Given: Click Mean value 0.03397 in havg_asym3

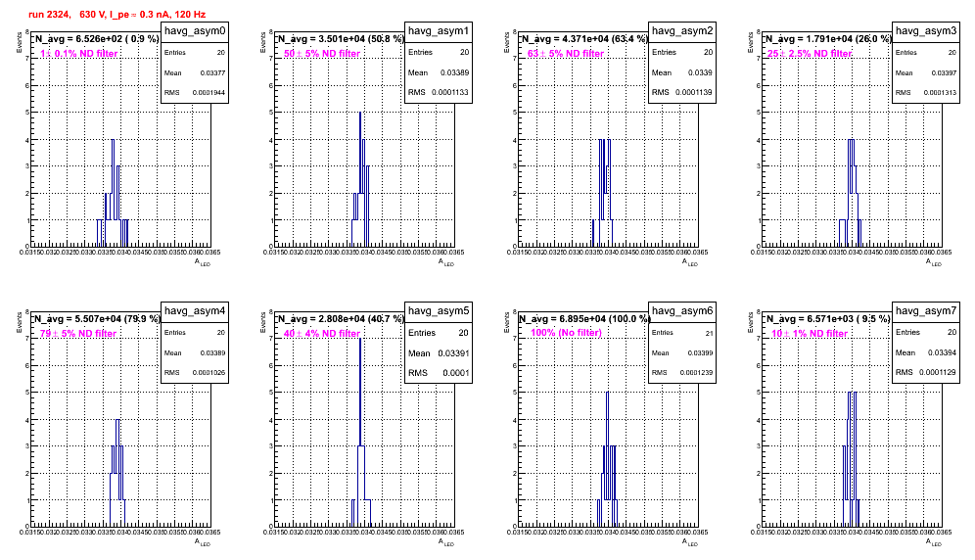Looking at the screenshot, I should (944, 72).
